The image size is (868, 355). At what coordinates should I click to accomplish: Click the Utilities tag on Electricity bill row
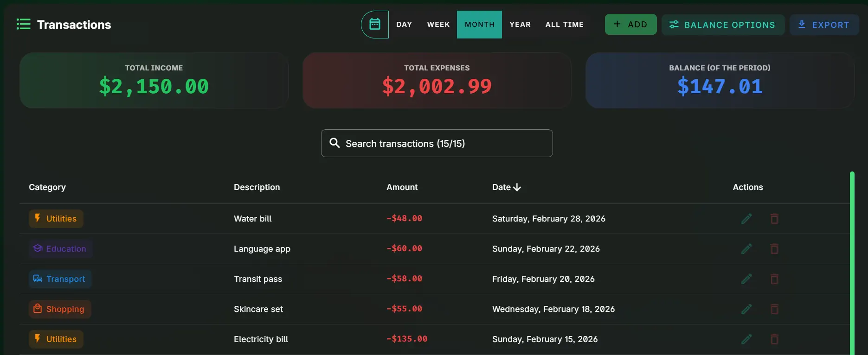pyautogui.click(x=56, y=339)
